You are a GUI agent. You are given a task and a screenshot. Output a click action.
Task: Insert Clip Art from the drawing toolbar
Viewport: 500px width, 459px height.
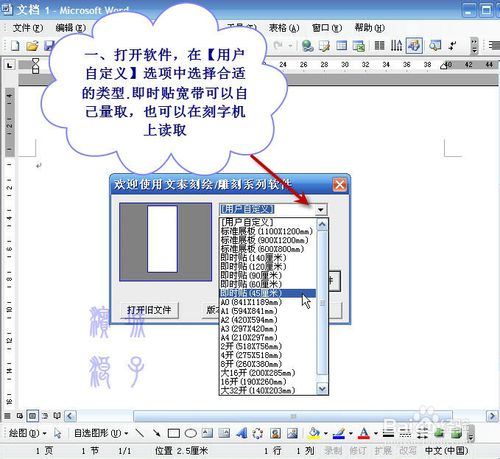[x=275, y=433]
